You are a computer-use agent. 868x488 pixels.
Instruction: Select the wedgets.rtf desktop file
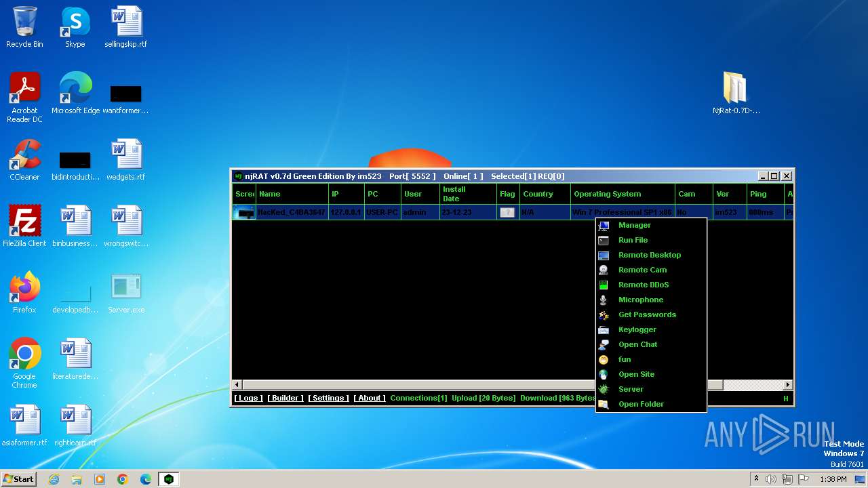click(x=126, y=161)
